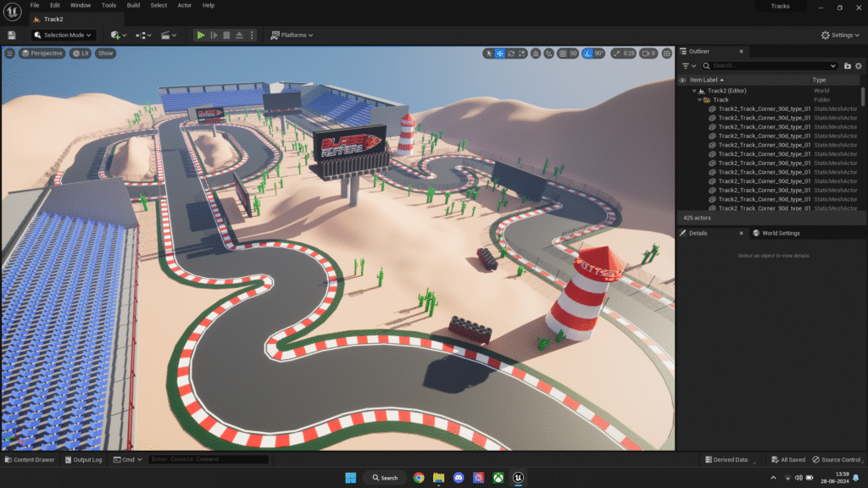Change the Lit view mode
This screenshot has width=868, height=488.
(81, 53)
